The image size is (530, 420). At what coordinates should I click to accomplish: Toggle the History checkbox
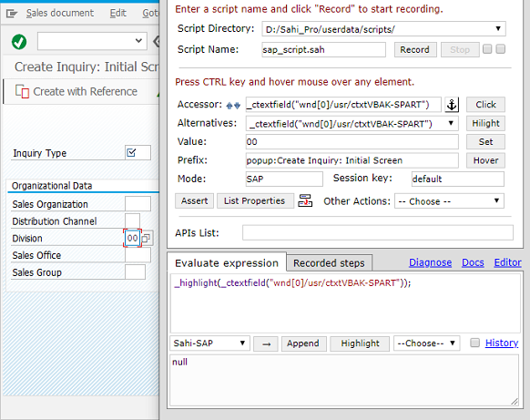474,343
